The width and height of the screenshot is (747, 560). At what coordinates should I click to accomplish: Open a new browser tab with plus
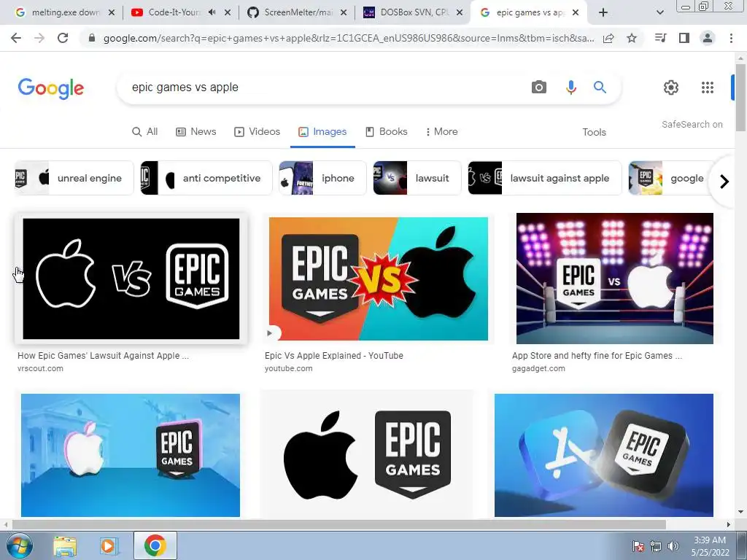click(603, 13)
